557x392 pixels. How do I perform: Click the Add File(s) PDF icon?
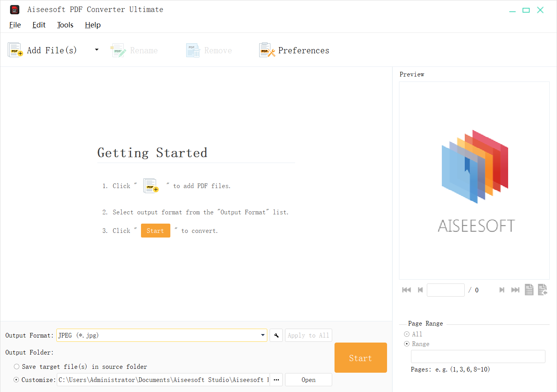[15, 50]
